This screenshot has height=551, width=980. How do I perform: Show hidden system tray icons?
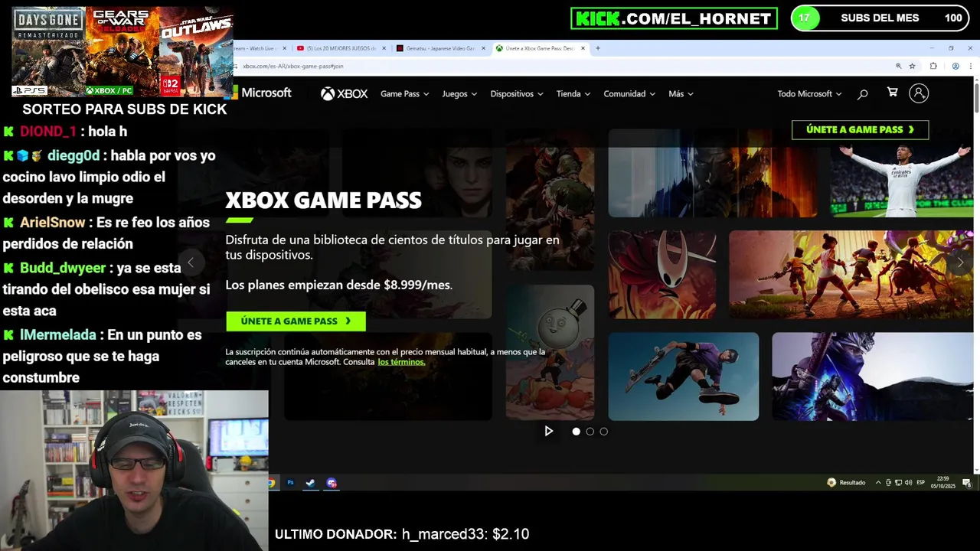tap(878, 483)
